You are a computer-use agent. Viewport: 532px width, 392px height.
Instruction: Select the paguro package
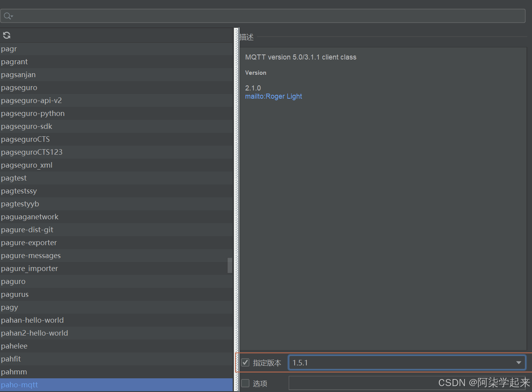[x=116, y=281]
